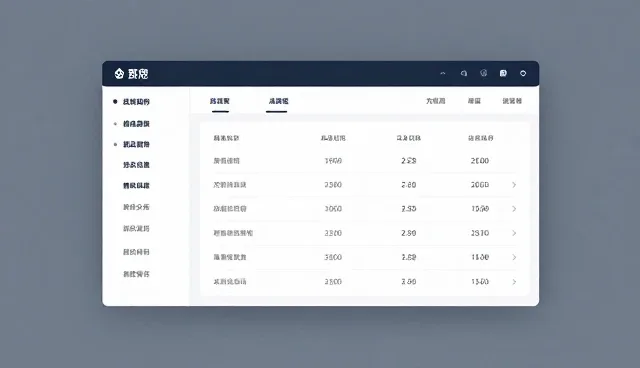Click the longest name cell in the fourth row

(x=233, y=233)
